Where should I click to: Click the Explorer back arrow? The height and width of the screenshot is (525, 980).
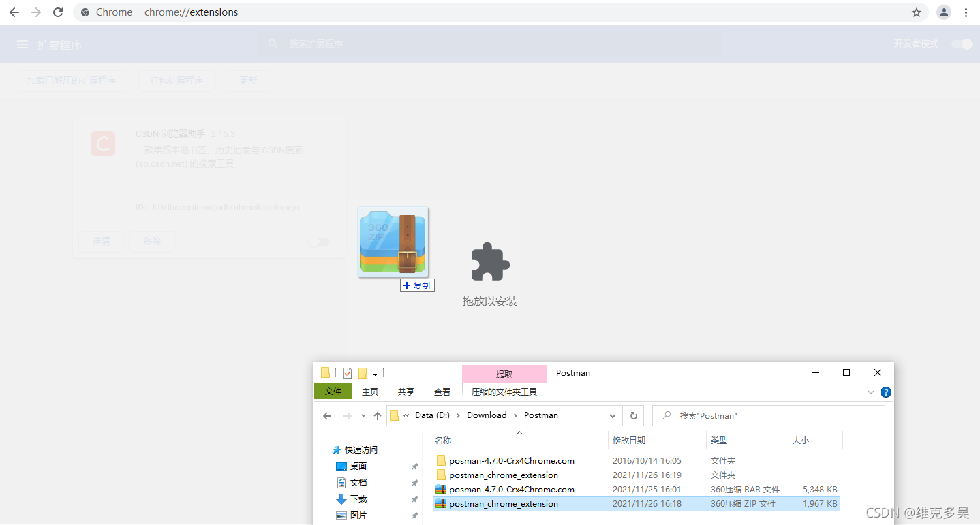[x=327, y=415]
